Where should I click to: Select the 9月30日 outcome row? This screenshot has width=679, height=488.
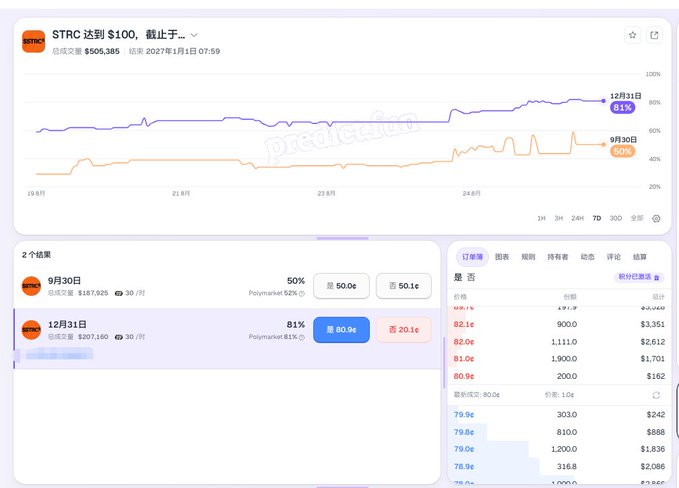point(227,286)
